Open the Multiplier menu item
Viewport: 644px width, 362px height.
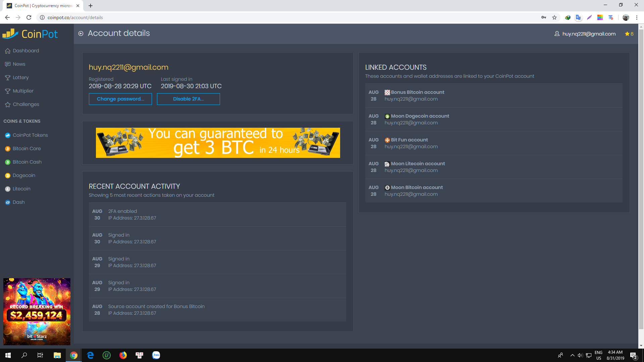pyautogui.click(x=23, y=91)
